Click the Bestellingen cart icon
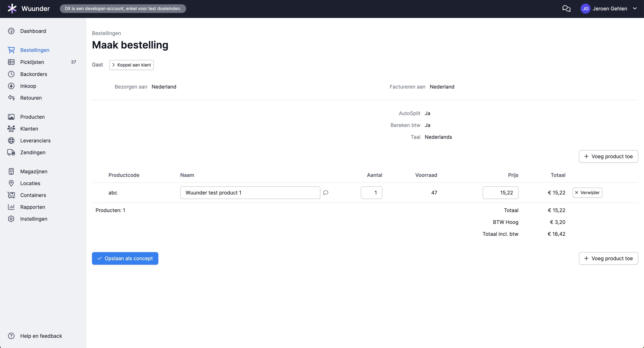The width and height of the screenshot is (644, 348). coord(11,50)
